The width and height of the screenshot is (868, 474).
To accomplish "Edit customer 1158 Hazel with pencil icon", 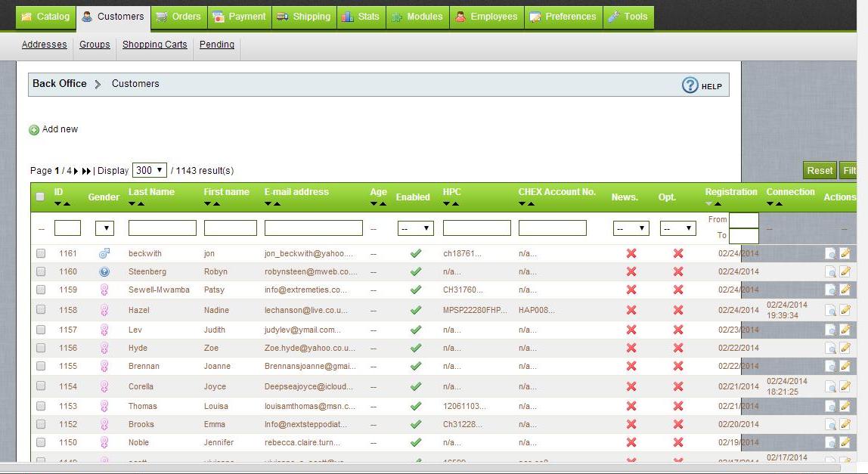I will tap(845, 310).
